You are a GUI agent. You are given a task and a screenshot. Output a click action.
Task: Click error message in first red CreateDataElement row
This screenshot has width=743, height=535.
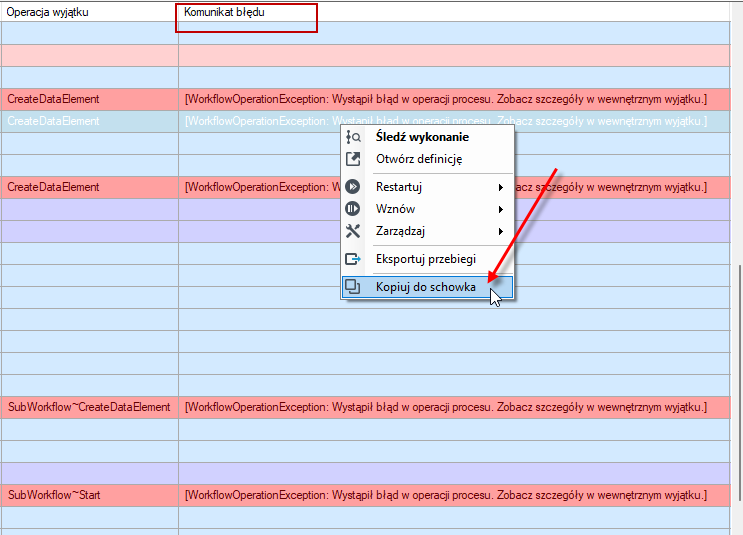click(x=454, y=99)
